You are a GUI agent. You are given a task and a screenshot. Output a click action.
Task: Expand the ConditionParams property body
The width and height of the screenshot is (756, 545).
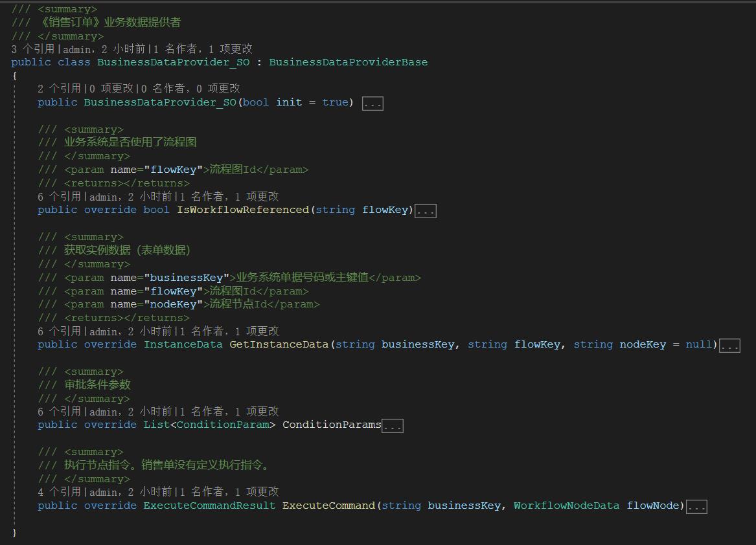pos(394,425)
